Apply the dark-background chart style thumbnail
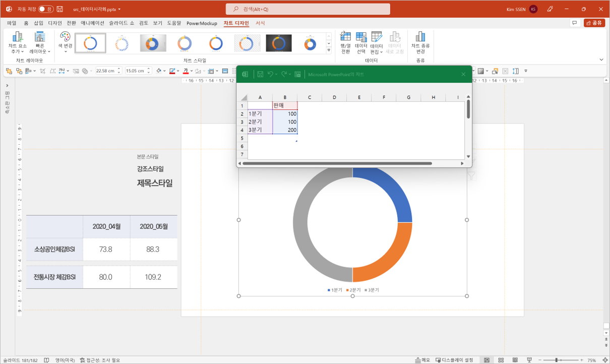The width and height of the screenshot is (610, 364). [x=279, y=43]
